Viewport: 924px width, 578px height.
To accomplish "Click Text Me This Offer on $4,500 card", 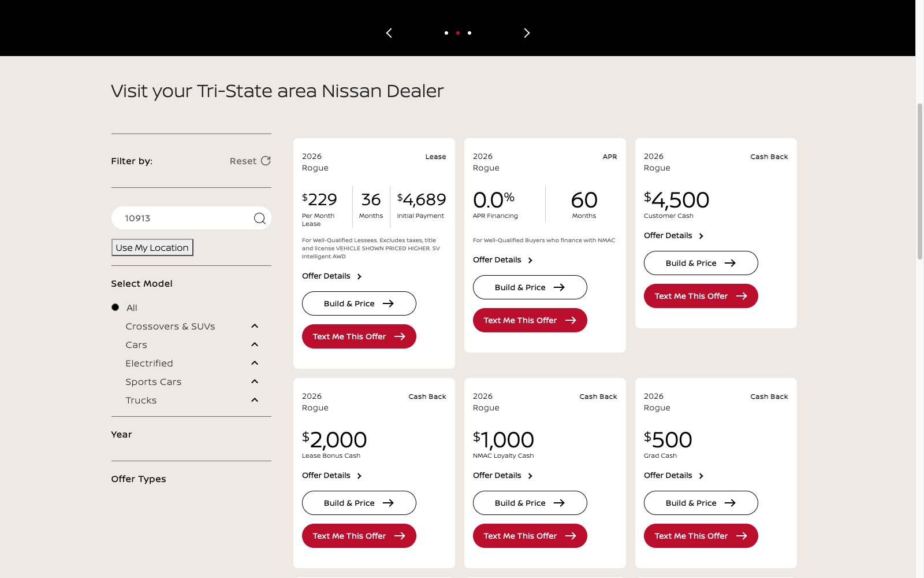I will point(701,296).
